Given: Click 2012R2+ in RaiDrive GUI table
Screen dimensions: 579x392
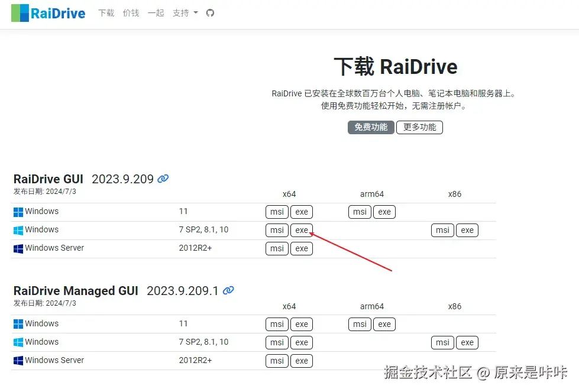Looking at the screenshot, I should [195, 248].
